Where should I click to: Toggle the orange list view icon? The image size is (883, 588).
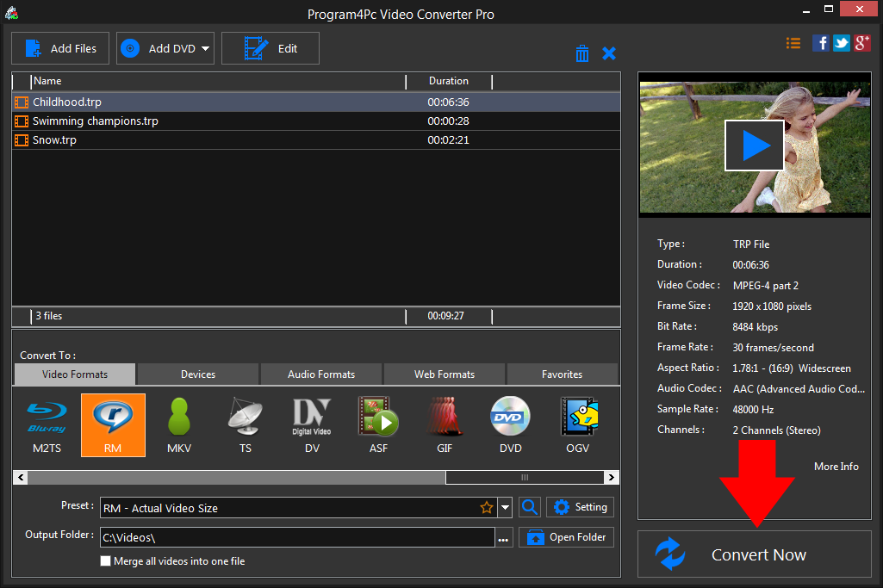793,42
